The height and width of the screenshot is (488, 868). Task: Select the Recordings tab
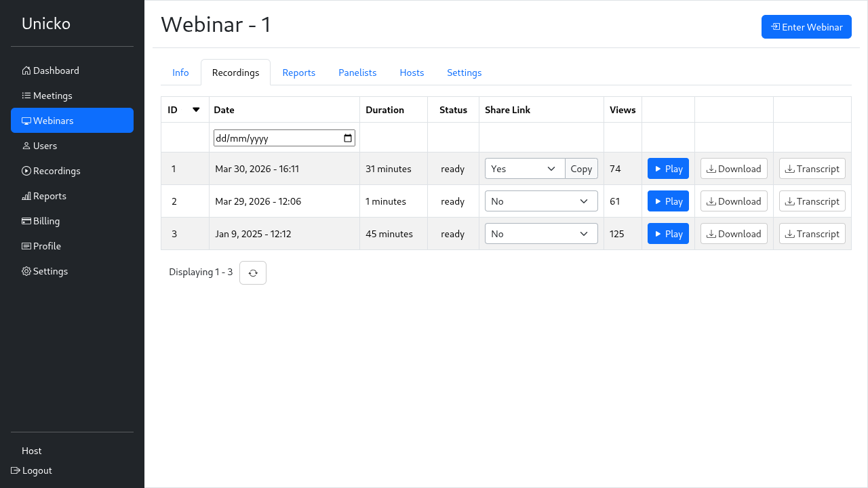coord(235,73)
